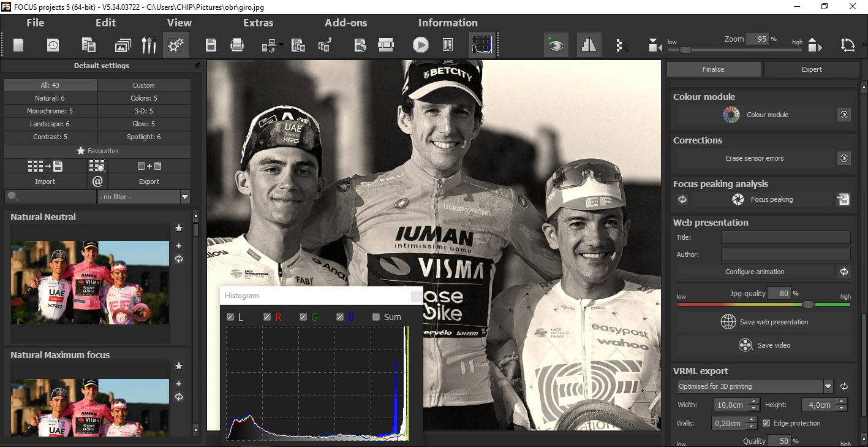Viewport: 868px width, 447px height.
Task: Open the Colour module wheel button
Action: 755,115
